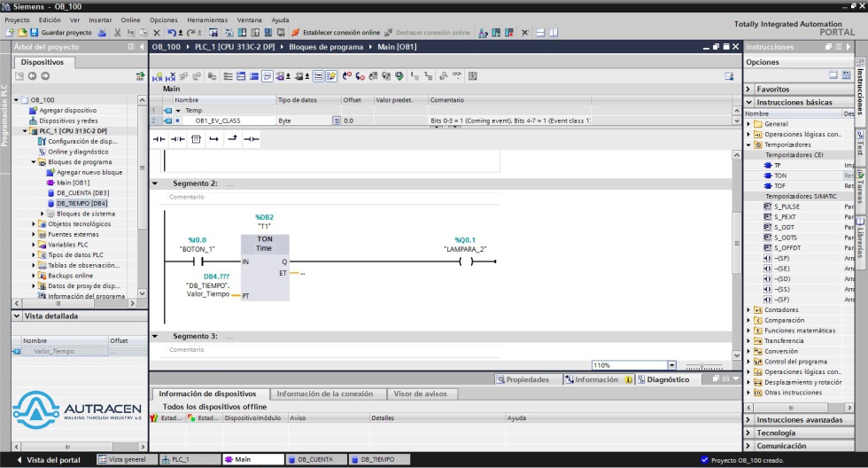Split the editor area horizontally
The height and width of the screenshot is (468, 868).
pos(541,33)
